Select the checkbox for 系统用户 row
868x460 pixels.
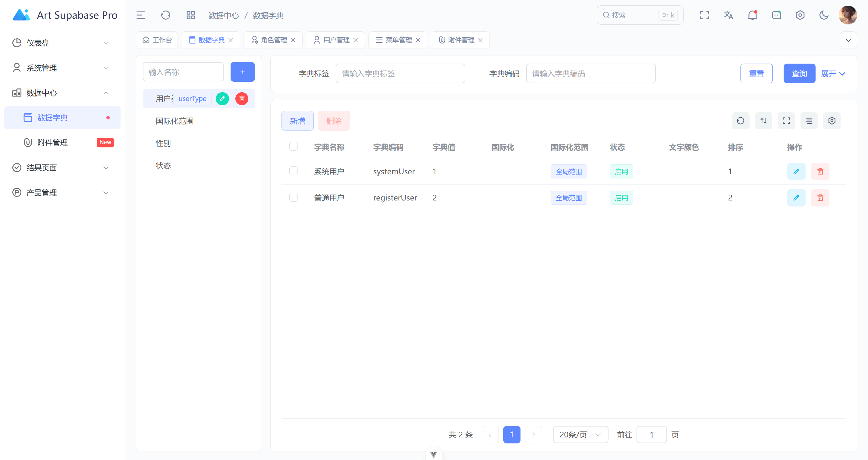pos(294,171)
